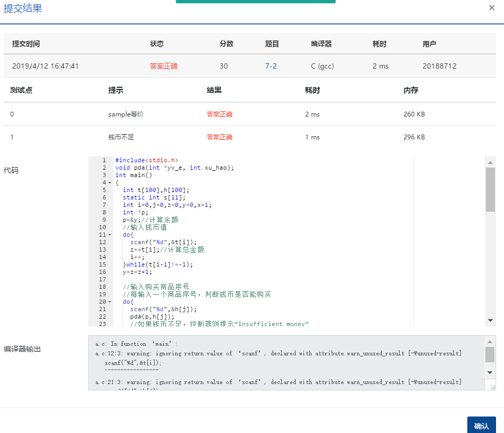Viewport: 504px width, 433px height.
Task: Click the code editor vertical scrollbar thumb
Action: [490, 189]
